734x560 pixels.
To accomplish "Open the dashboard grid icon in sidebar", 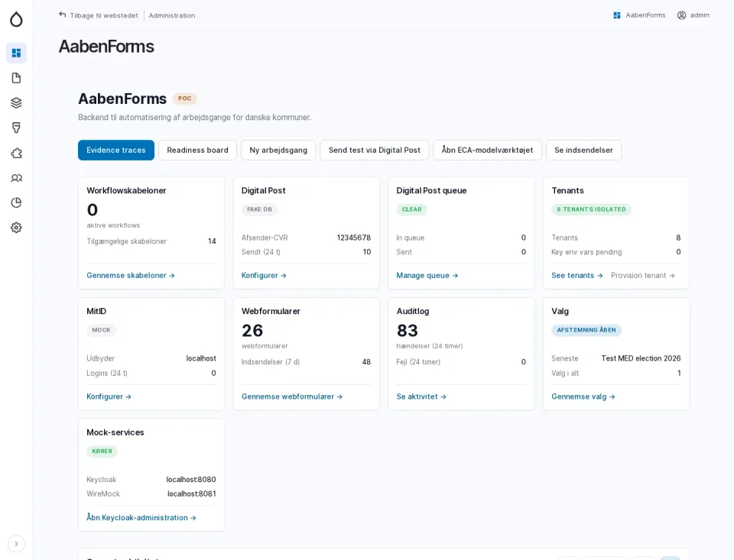I will point(16,53).
